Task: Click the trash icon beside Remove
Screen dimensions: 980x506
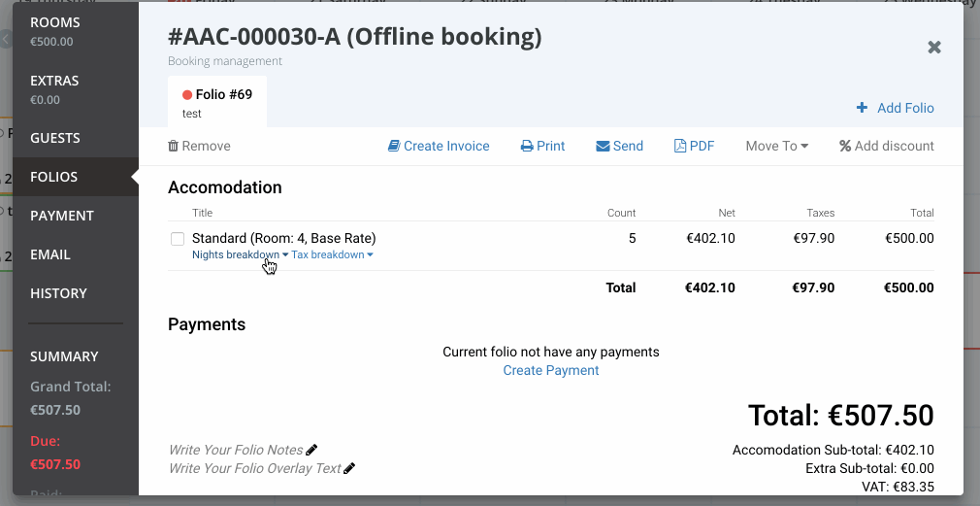Action: pyautogui.click(x=173, y=146)
